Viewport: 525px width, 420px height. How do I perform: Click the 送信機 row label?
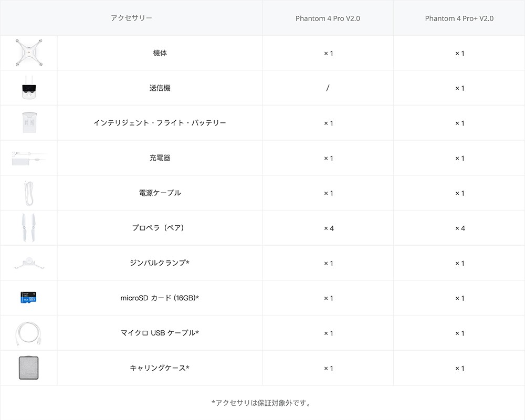[160, 88]
